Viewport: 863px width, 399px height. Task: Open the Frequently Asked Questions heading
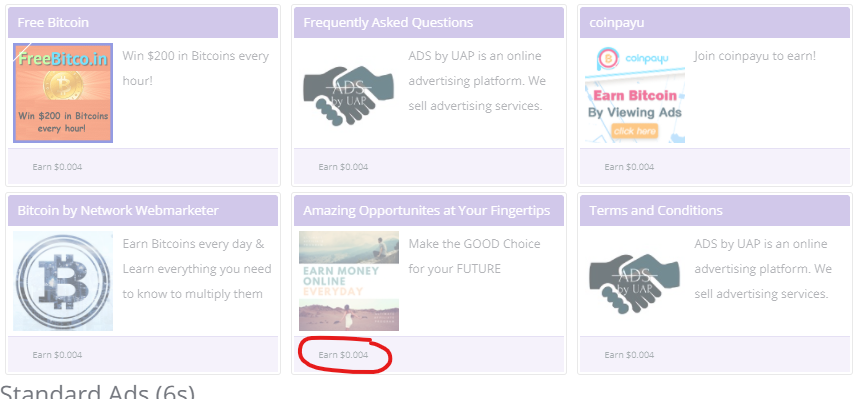pos(388,23)
